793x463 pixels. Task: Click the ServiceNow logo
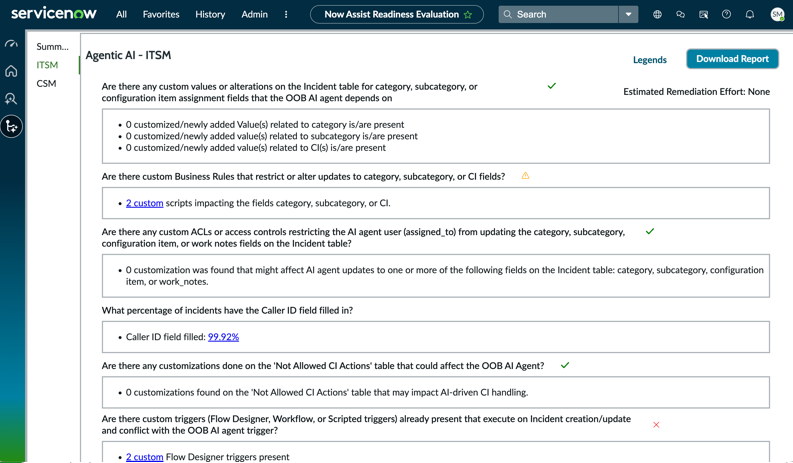click(54, 14)
